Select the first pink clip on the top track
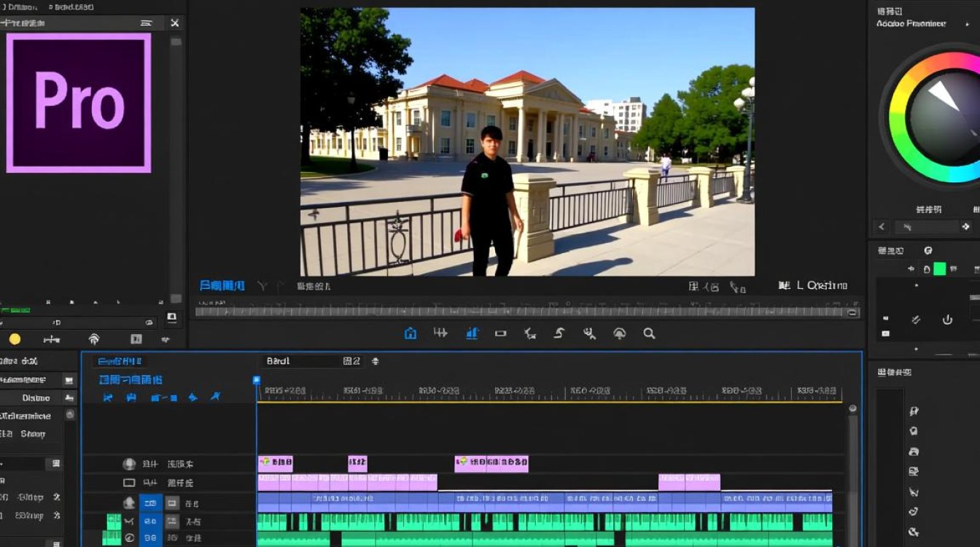This screenshot has height=547, width=980. click(276, 463)
